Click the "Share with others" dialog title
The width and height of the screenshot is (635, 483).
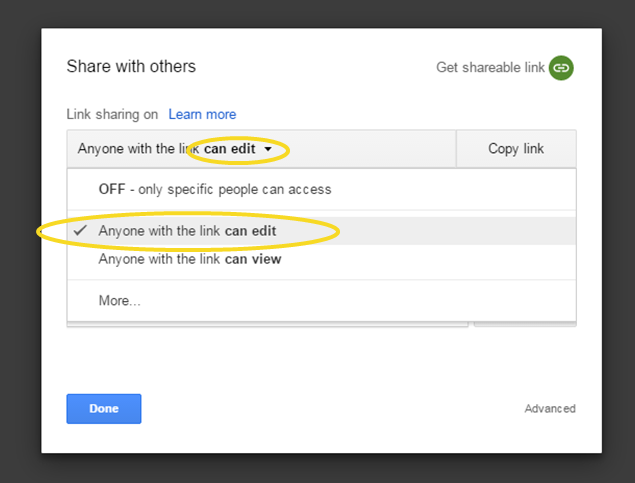point(131,67)
